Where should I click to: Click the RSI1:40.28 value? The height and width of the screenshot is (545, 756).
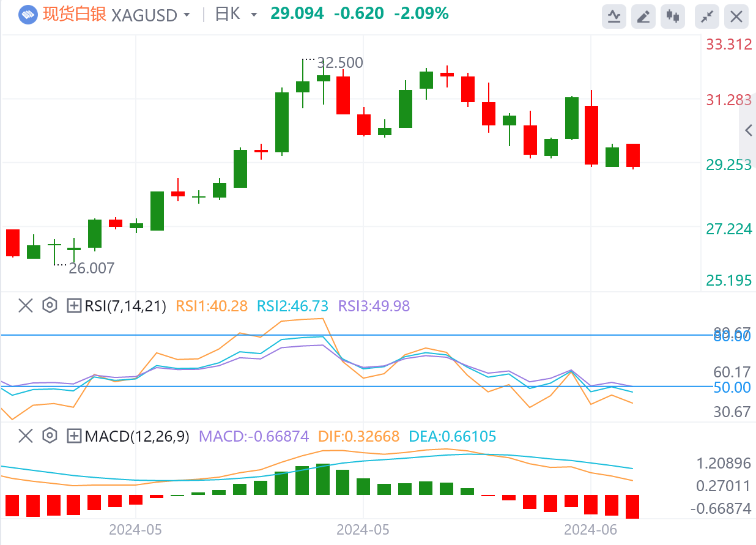point(212,306)
